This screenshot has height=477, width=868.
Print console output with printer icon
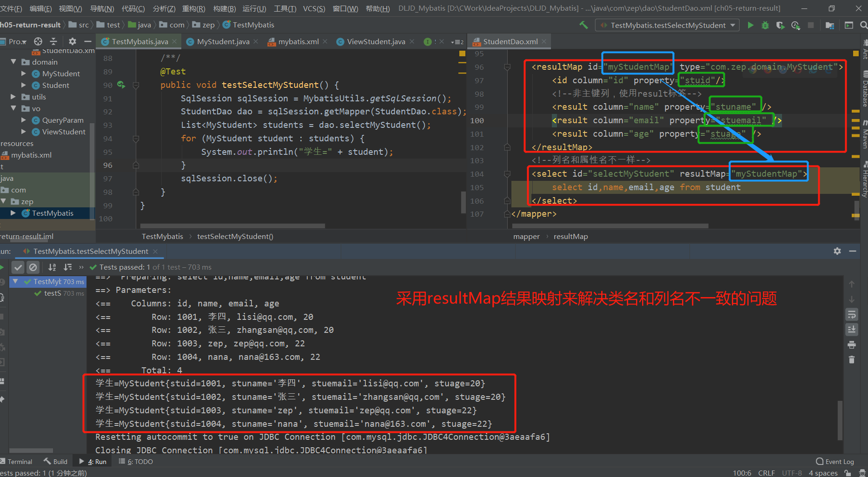(852, 344)
